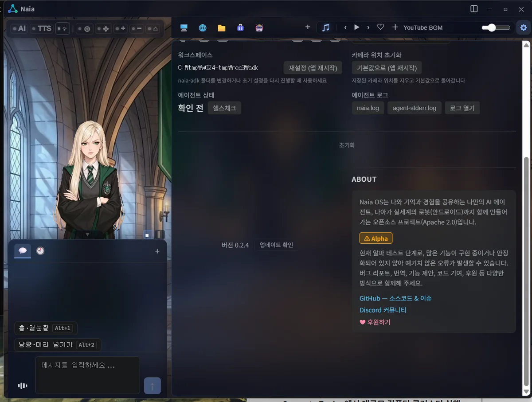This screenshot has height=402, width=532.
Task: Switch to the clock history tab
Action: (40, 251)
